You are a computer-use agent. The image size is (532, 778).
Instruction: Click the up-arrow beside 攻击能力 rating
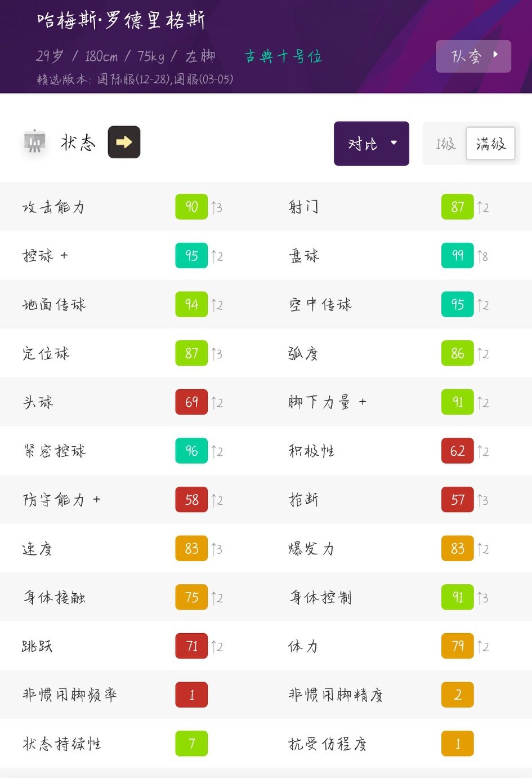(x=217, y=207)
